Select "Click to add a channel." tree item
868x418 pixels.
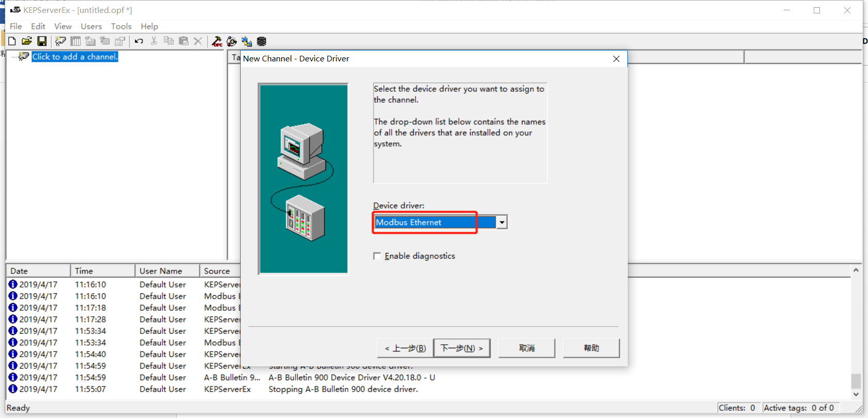click(x=75, y=57)
